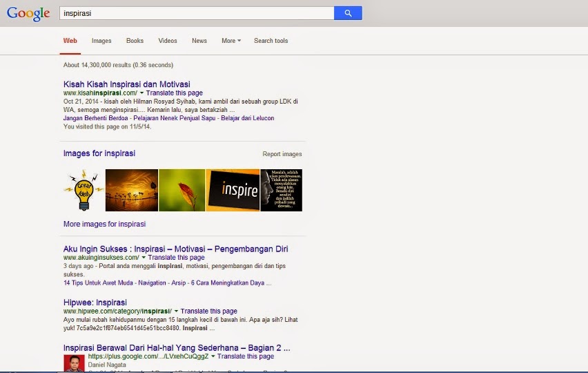Click the search box containing inspirasi
Viewport: 588px width, 373px height.
pyautogui.click(x=197, y=13)
